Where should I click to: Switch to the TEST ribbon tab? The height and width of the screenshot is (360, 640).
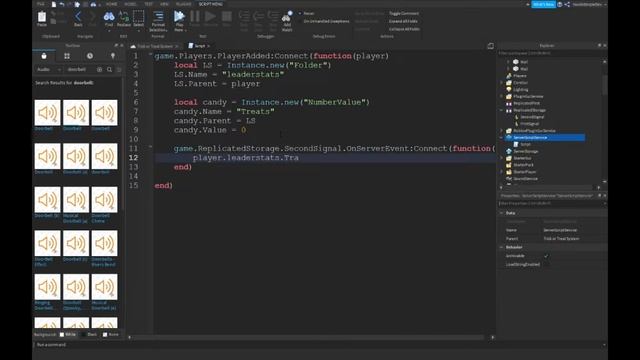tap(149, 4)
